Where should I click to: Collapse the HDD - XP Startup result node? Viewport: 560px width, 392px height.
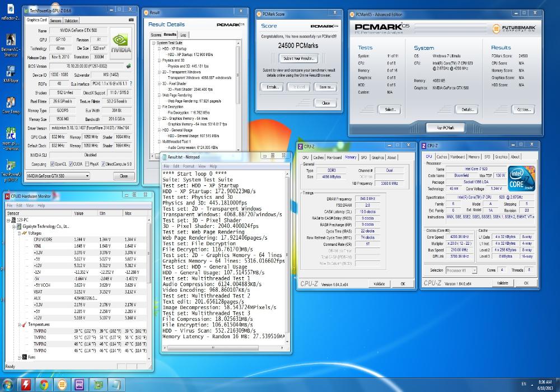pyautogui.click(x=159, y=49)
